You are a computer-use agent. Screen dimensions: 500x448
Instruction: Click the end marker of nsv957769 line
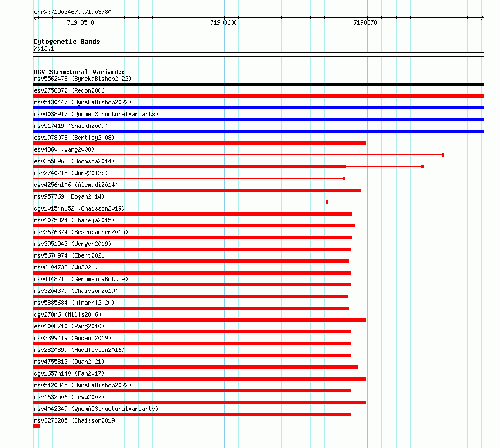point(326,202)
